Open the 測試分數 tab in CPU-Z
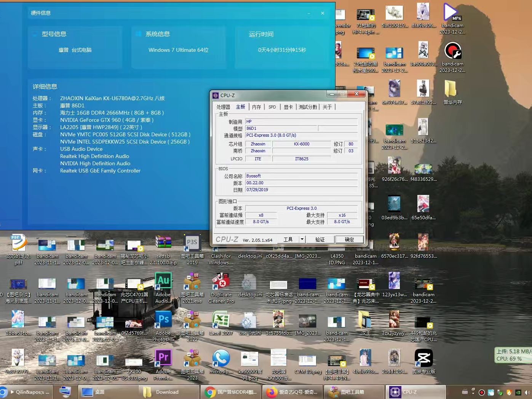This screenshot has height=399, width=532. click(308, 107)
